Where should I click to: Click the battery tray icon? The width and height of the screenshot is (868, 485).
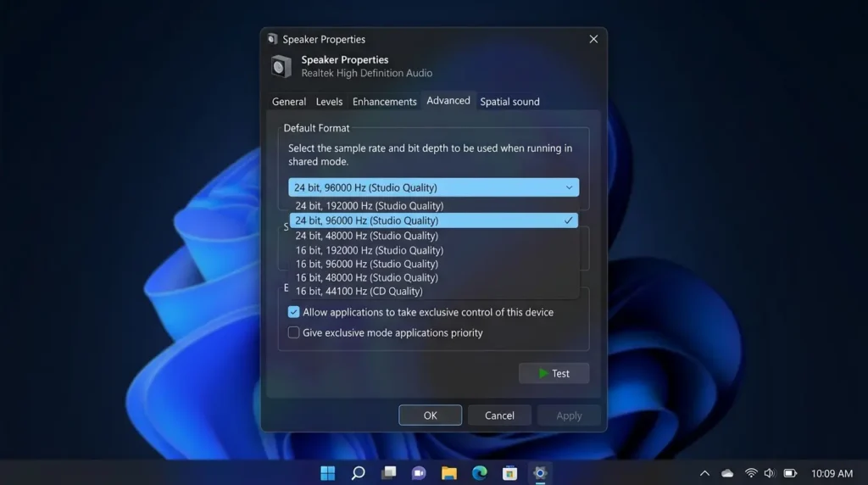pyautogui.click(x=790, y=473)
